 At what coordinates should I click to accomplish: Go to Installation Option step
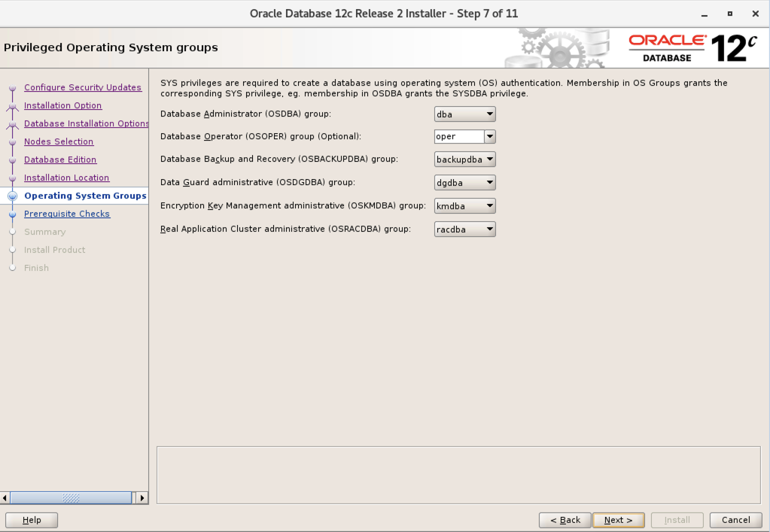[63, 105]
